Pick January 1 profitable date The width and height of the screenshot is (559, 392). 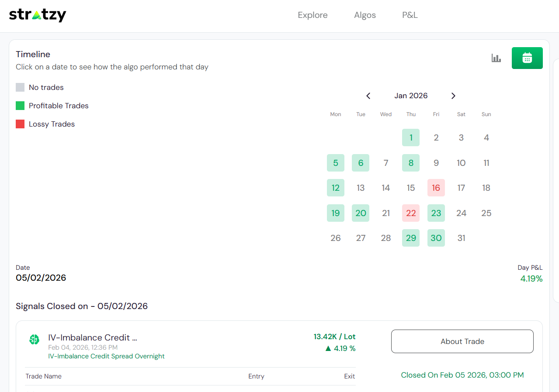click(411, 138)
